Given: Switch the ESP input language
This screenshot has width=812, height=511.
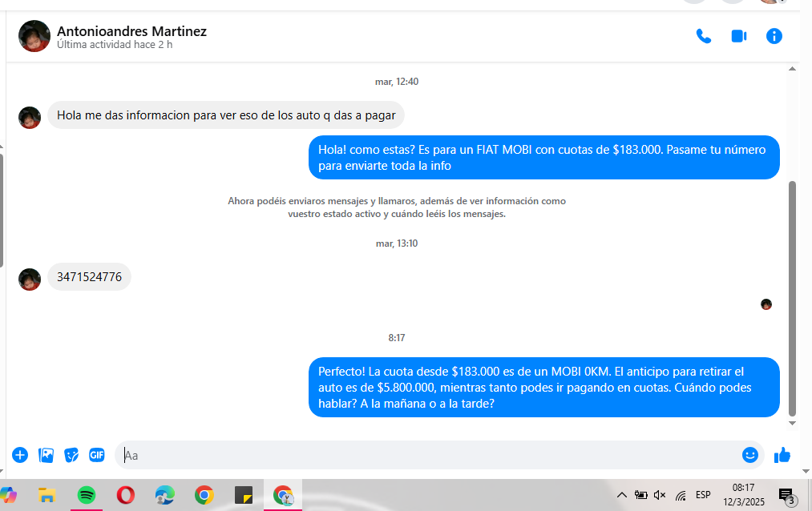Looking at the screenshot, I should tap(703, 495).
